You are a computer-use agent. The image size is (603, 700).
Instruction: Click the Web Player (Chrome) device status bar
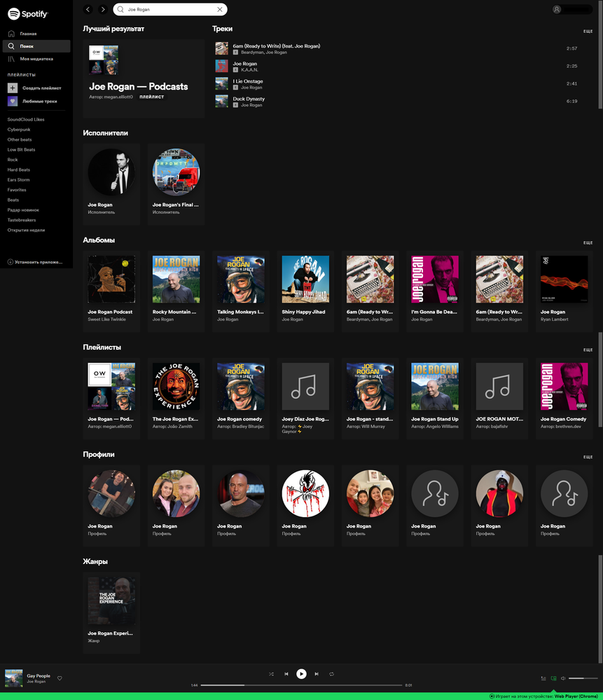coord(543,696)
